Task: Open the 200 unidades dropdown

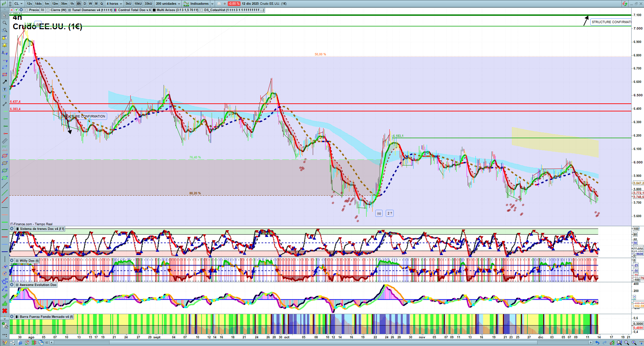Action: [x=168, y=4]
